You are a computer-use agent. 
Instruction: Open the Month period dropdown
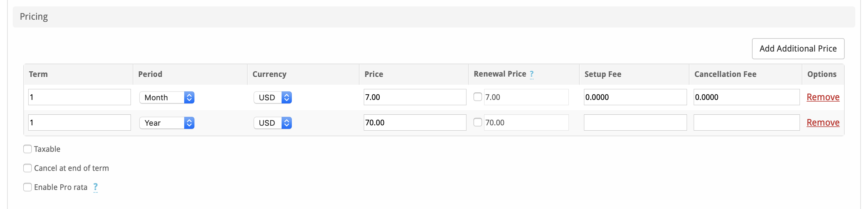(x=167, y=97)
